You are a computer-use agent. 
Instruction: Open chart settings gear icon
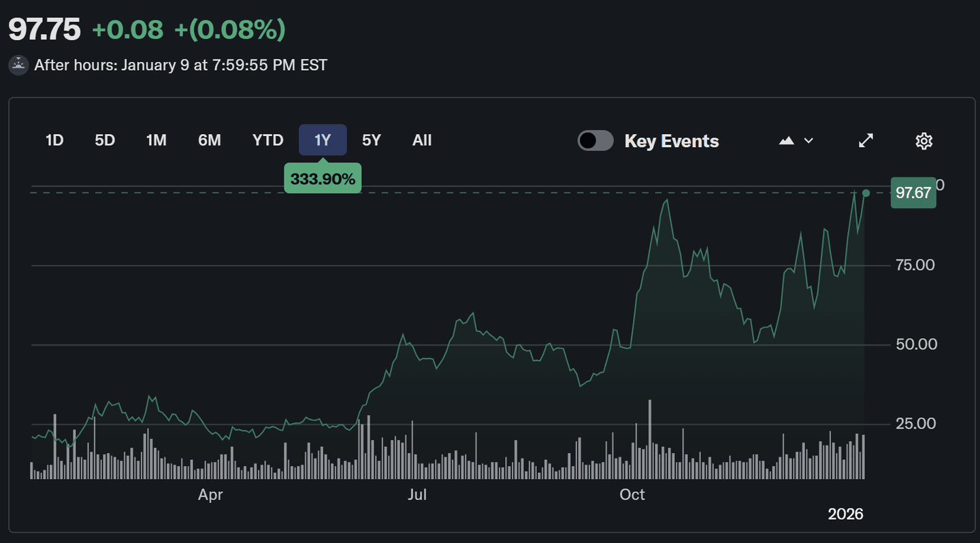click(x=924, y=141)
